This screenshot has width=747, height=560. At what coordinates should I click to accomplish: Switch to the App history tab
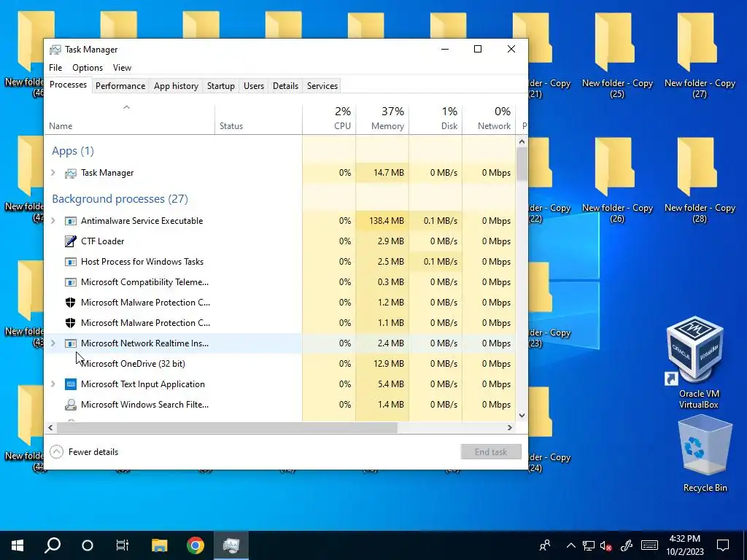coord(176,86)
